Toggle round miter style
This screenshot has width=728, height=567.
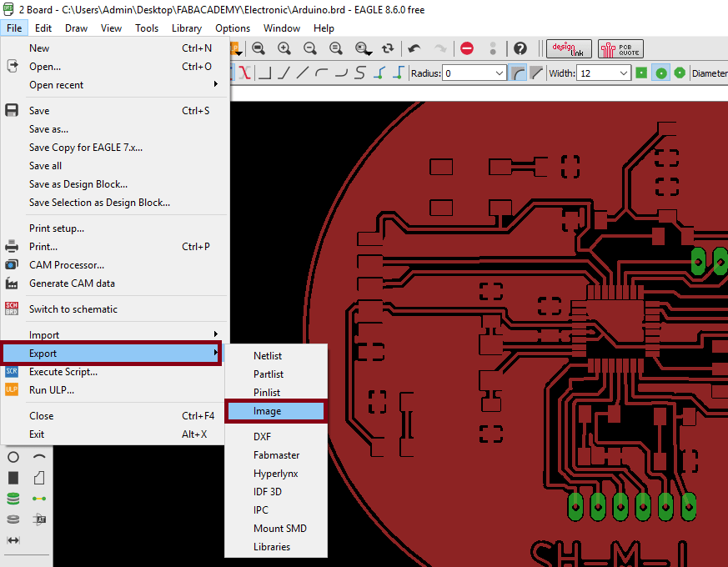(518, 73)
